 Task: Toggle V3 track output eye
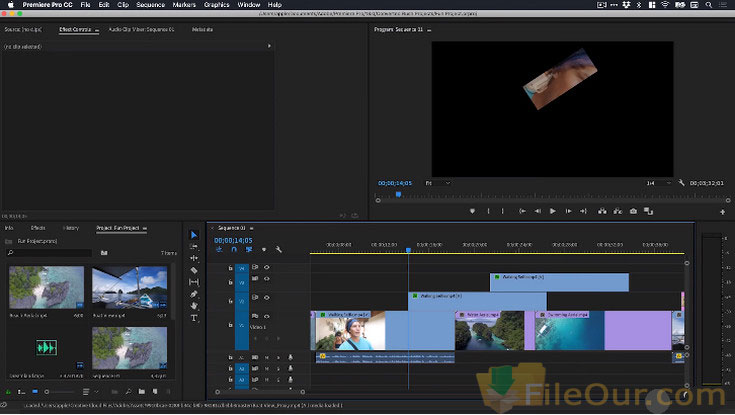coord(266,279)
